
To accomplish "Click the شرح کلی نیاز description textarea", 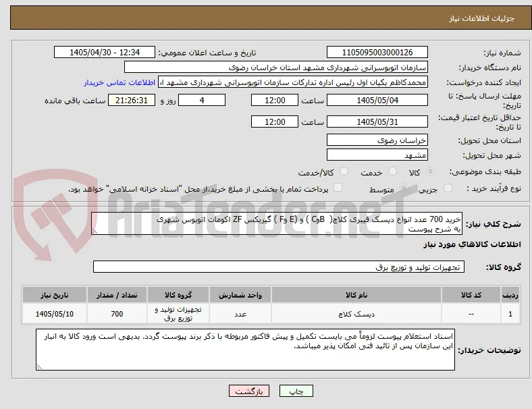I will (x=277, y=223).
